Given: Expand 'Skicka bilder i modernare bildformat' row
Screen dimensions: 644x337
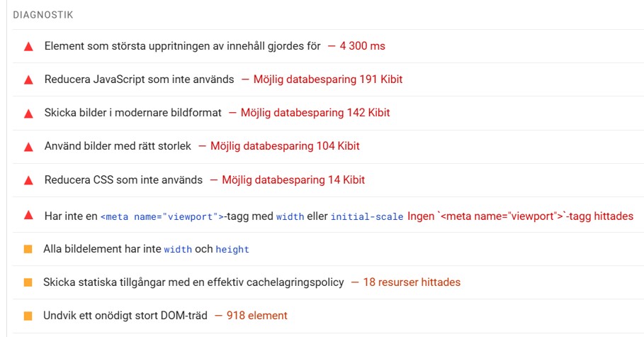Looking at the screenshot, I should pyautogui.click(x=328, y=113).
